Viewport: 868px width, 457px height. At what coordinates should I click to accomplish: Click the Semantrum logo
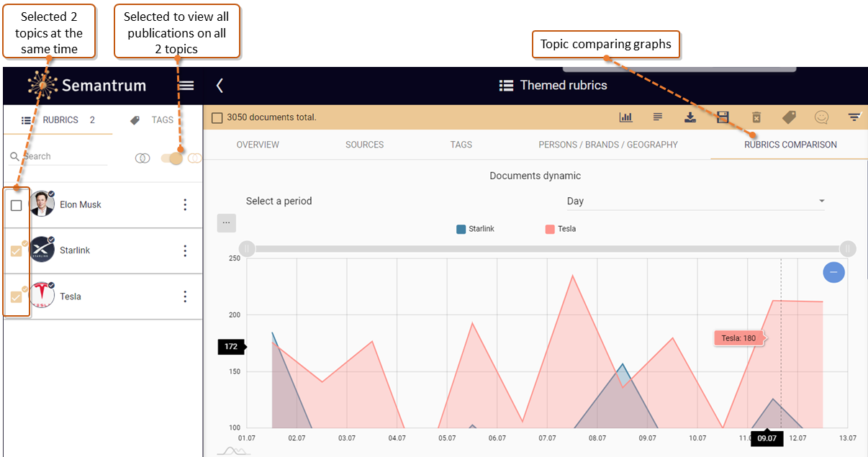87,86
